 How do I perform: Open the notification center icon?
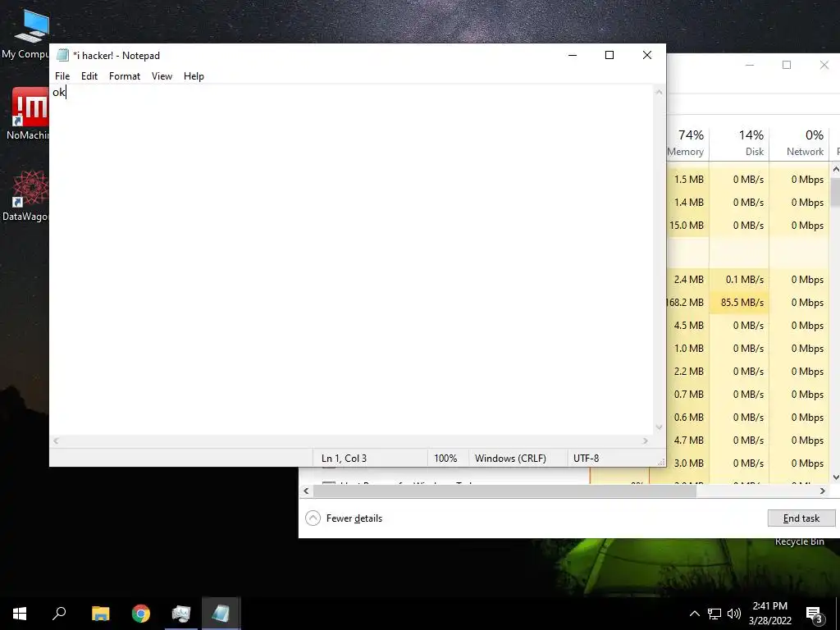click(x=814, y=614)
